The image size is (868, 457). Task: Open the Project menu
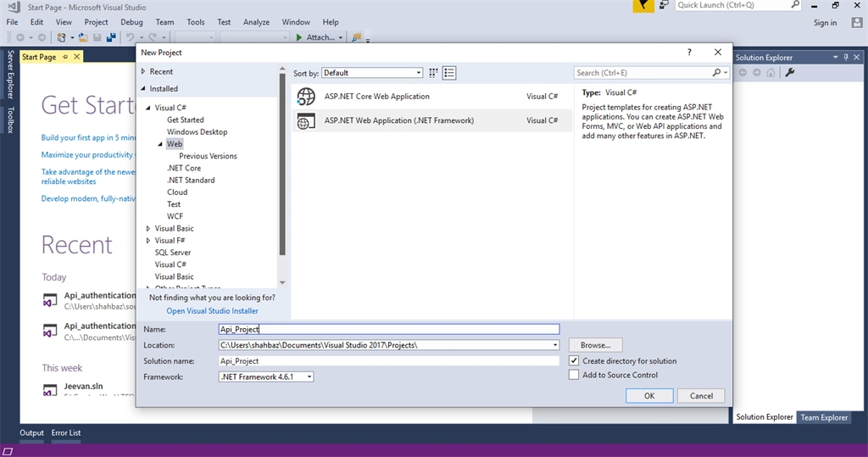pos(96,22)
